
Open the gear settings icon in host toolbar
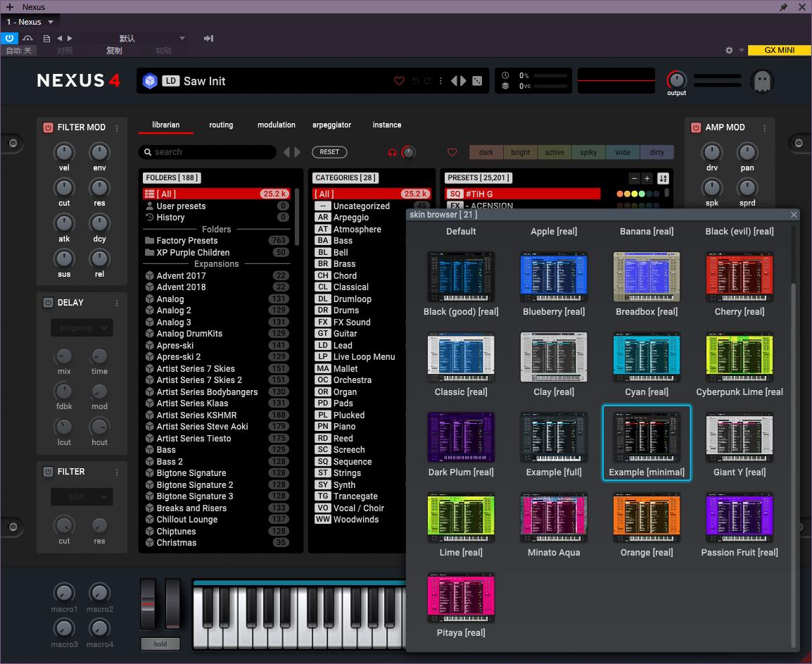(729, 50)
